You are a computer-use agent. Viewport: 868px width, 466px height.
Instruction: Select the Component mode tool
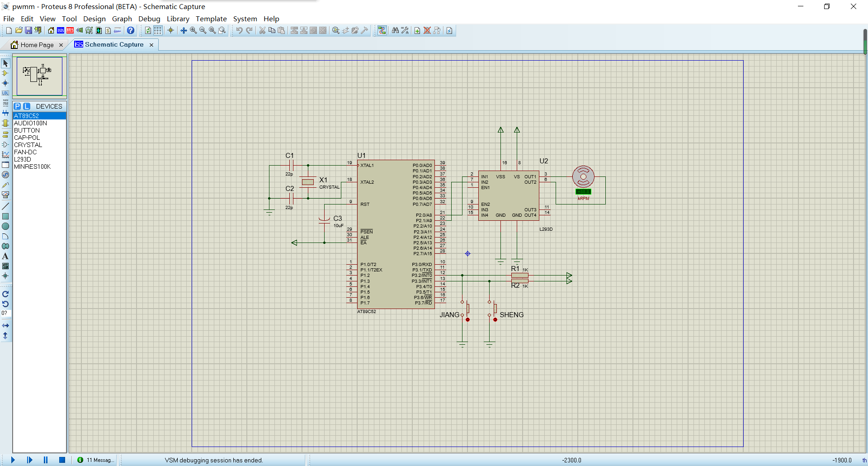(x=5, y=73)
